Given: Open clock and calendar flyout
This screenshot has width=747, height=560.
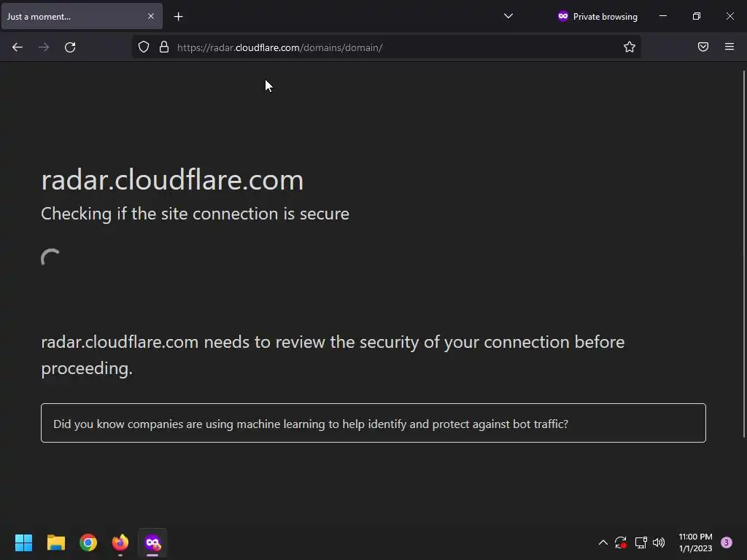Looking at the screenshot, I should pyautogui.click(x=695, y=542).
